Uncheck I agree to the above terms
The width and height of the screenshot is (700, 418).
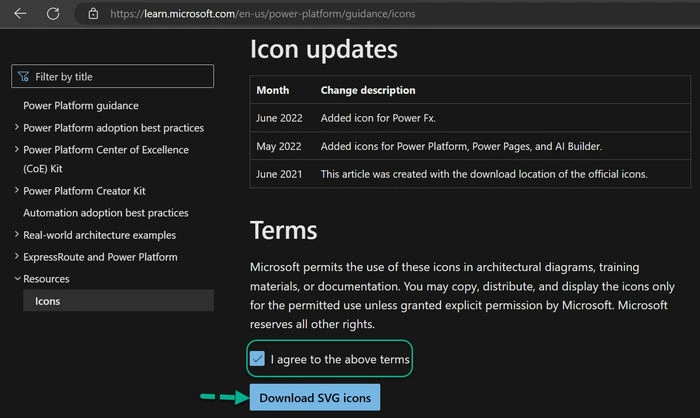(257, 359)
